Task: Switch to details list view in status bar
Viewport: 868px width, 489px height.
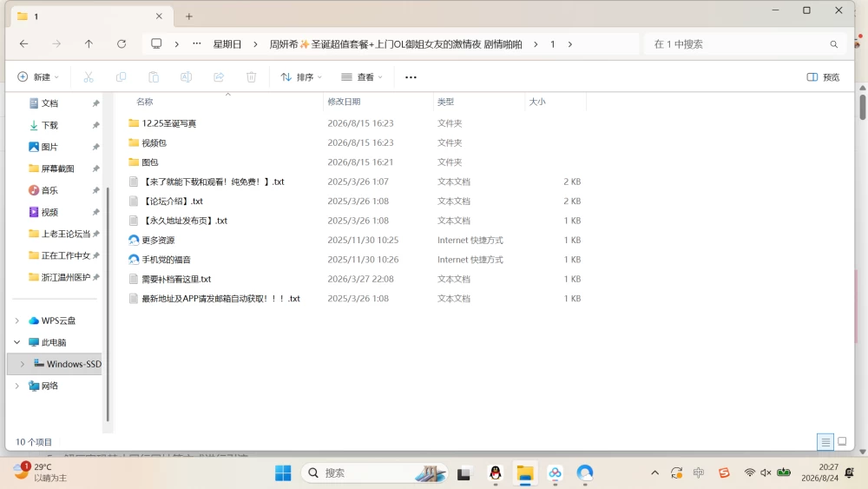Action: click(825, 442)
